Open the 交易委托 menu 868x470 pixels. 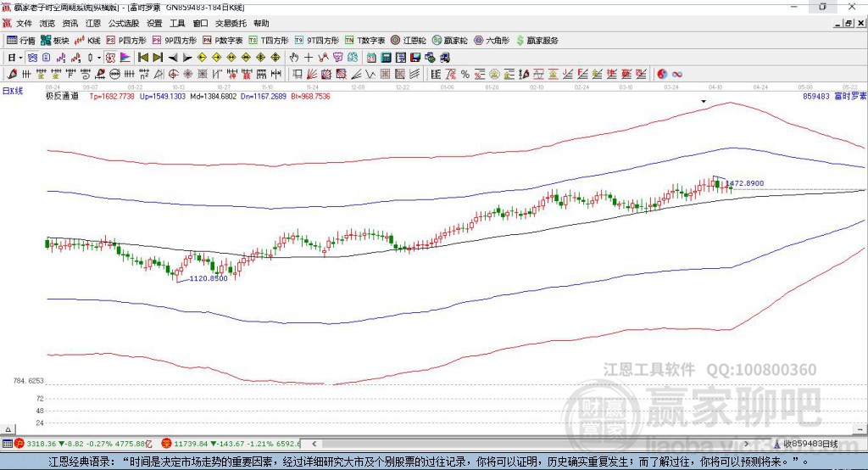231,23
